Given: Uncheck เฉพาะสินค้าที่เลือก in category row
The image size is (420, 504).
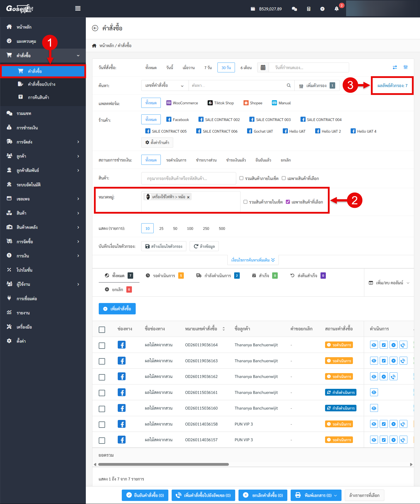Looking at the screenshot, I should click(288, 202).
